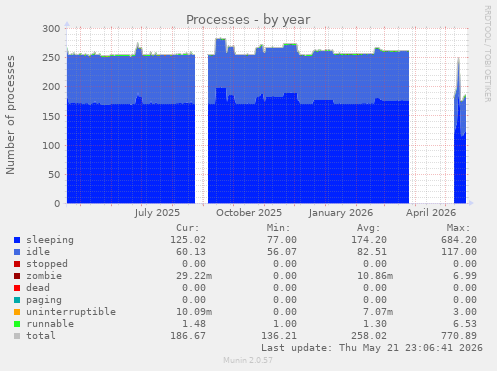Click the 'January 2026' x-axis label
The width and height of the screenshot is (497, 371).
(x=341, y=213)
